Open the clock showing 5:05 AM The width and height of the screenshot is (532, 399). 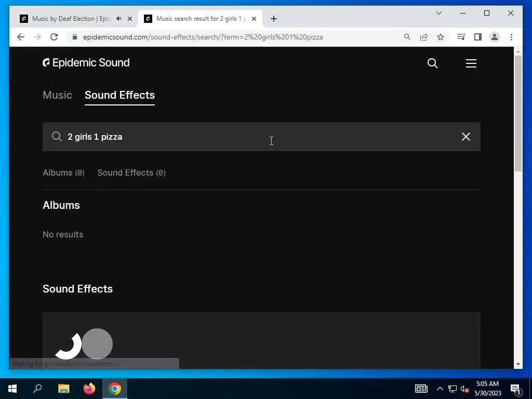click(487, 389)
